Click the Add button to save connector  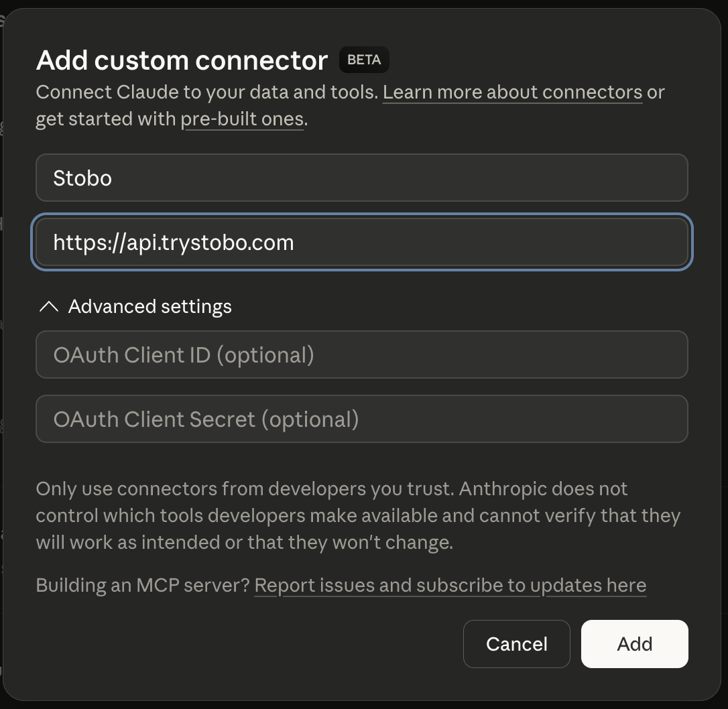633,643
